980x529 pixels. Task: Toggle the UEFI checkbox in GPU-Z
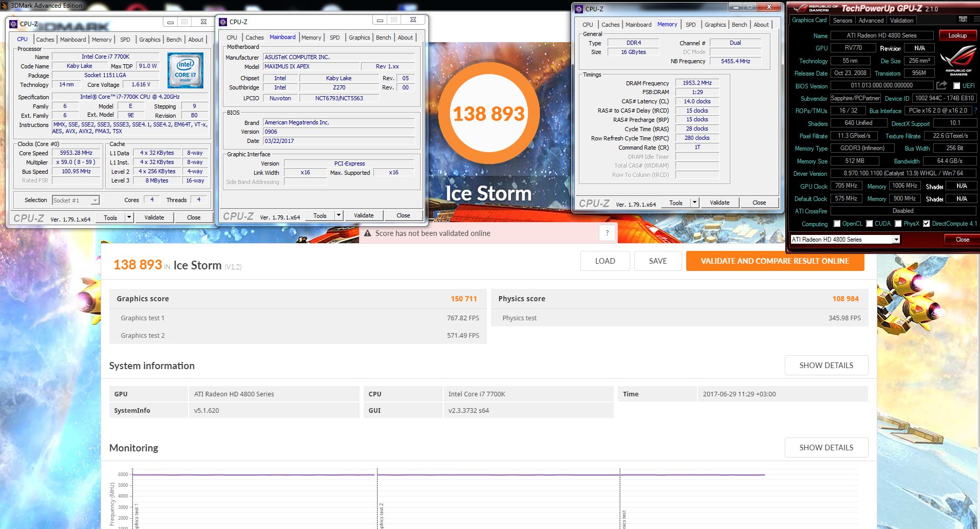click(956, 86)
